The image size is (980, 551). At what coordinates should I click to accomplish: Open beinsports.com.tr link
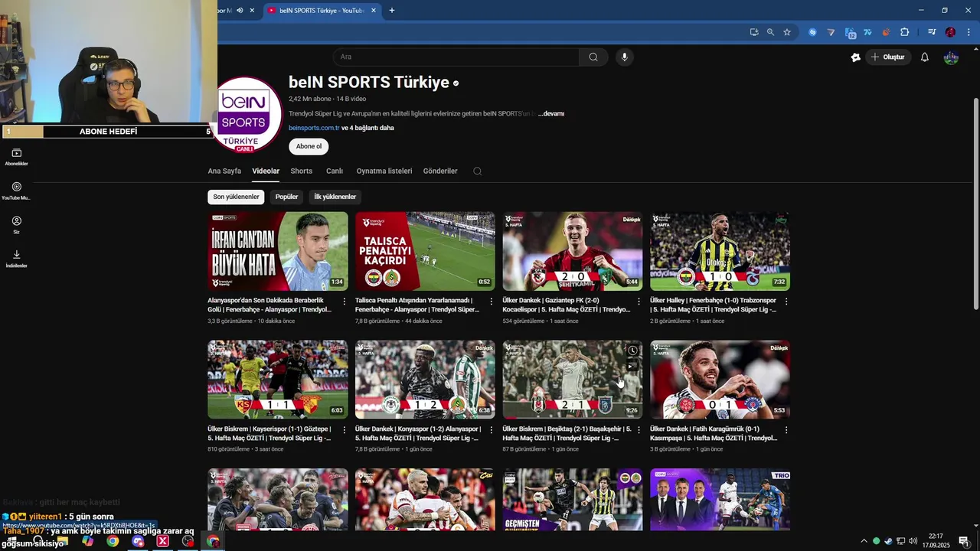[314, 129]
